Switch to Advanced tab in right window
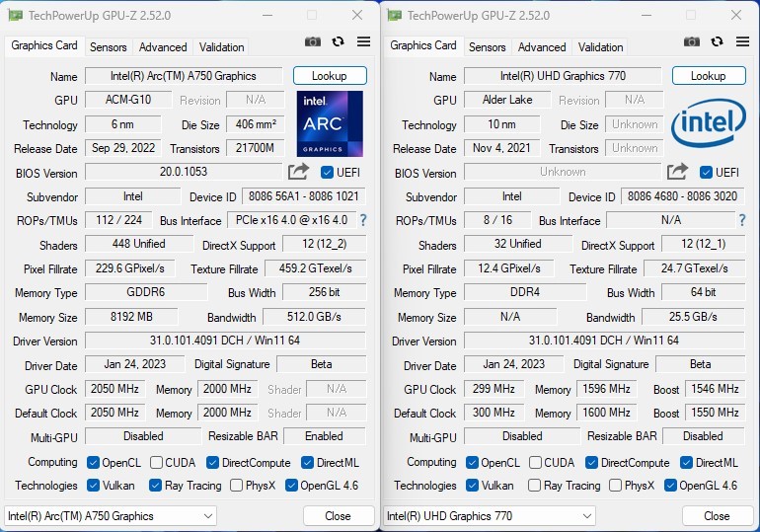760x532 pixels. (x=542, y=47)
